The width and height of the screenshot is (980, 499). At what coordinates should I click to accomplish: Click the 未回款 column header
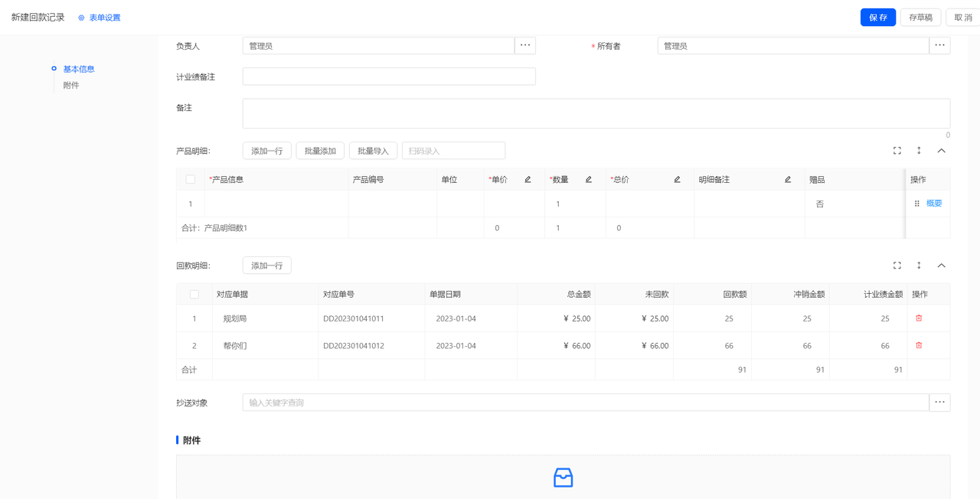click(x=634, y=295)
